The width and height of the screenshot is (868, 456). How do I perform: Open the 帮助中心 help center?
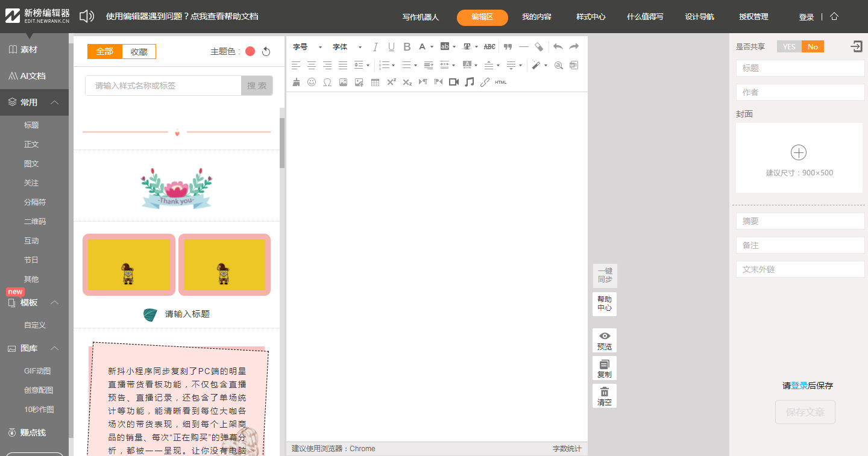(x=605, y=304)
